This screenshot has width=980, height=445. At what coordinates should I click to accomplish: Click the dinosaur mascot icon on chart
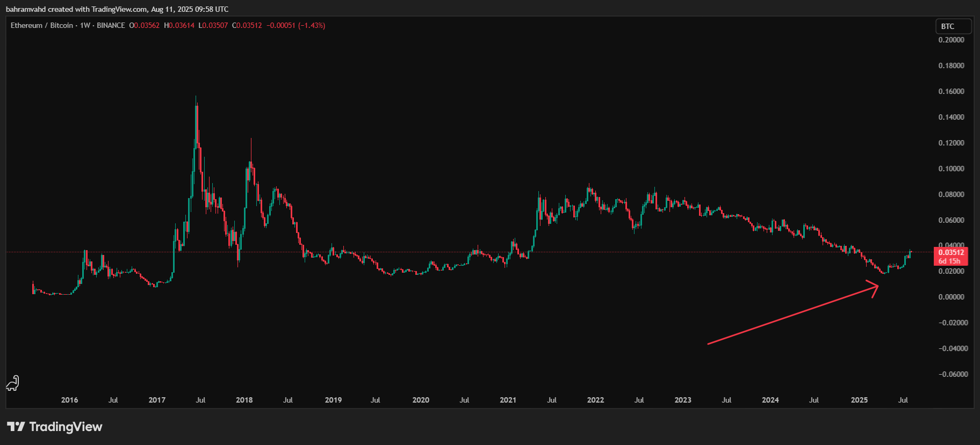coord(12,383)
